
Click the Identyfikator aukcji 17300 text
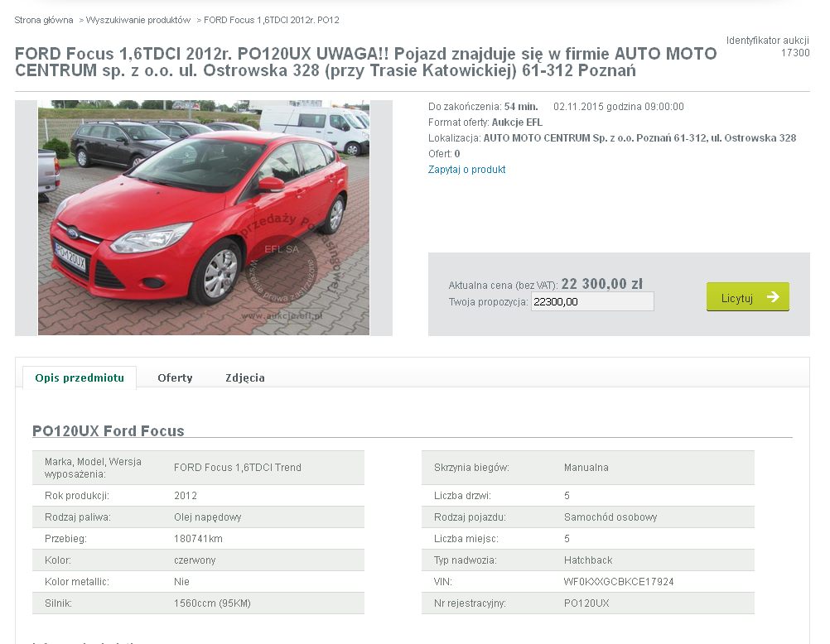pos(768,46)
